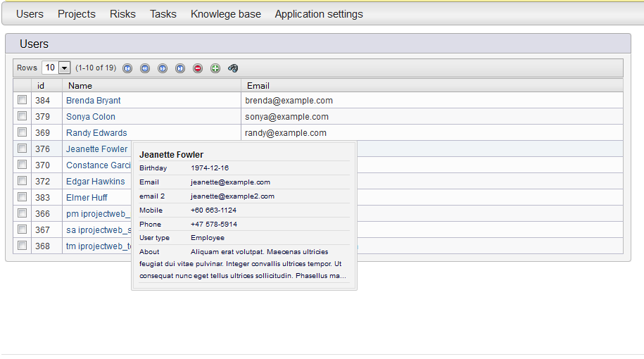The height and width of the screenshot is (359, 644).
Task: Click Jeanette Fowler tooltip heading
Action: click(x=171, y=155)
